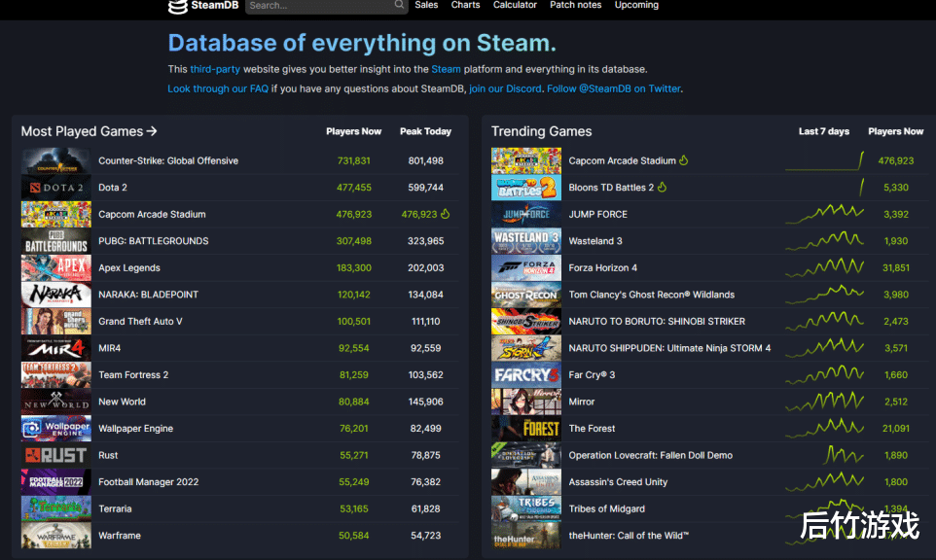
Task: Open the Dota 2 game name
Action: (113, 188)
